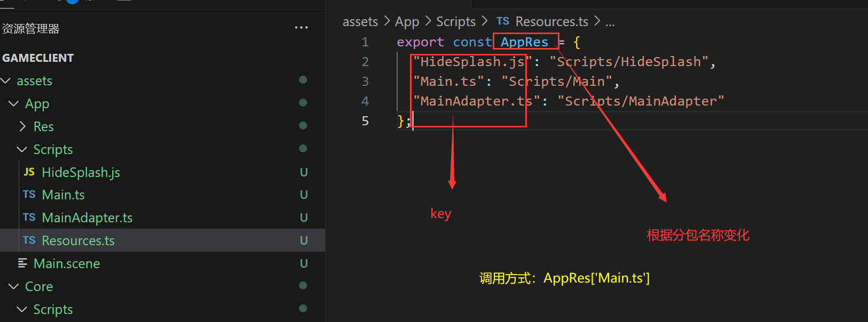The height and width of the screenshot is (322, 868).
Task: Click the TS icon beside Main.ts
Action: click(x=29, y=195)
